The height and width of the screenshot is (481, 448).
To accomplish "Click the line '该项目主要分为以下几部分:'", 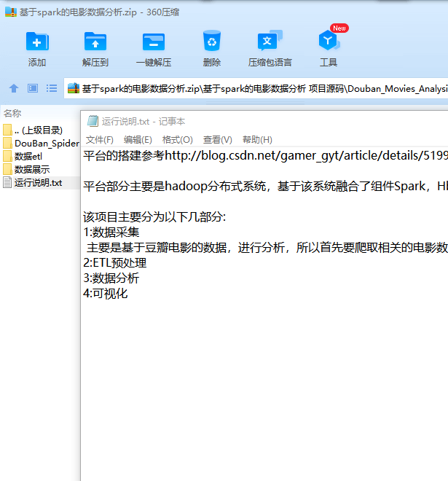I will click(154, 217).
